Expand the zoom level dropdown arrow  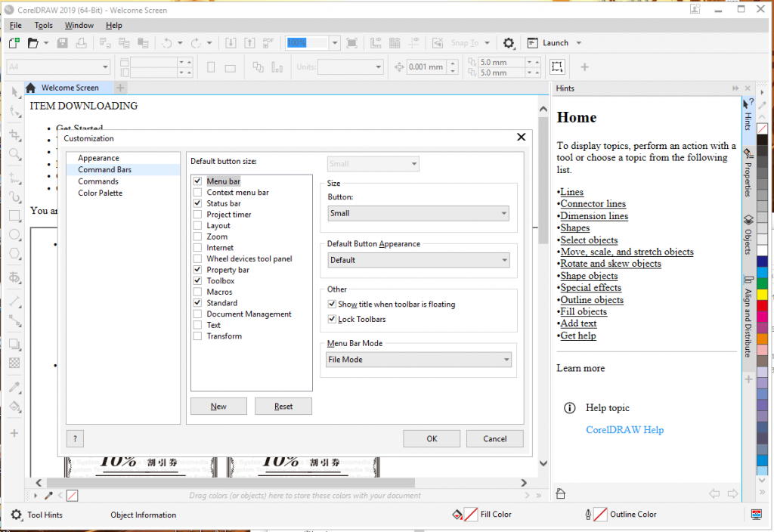point(335,43)
